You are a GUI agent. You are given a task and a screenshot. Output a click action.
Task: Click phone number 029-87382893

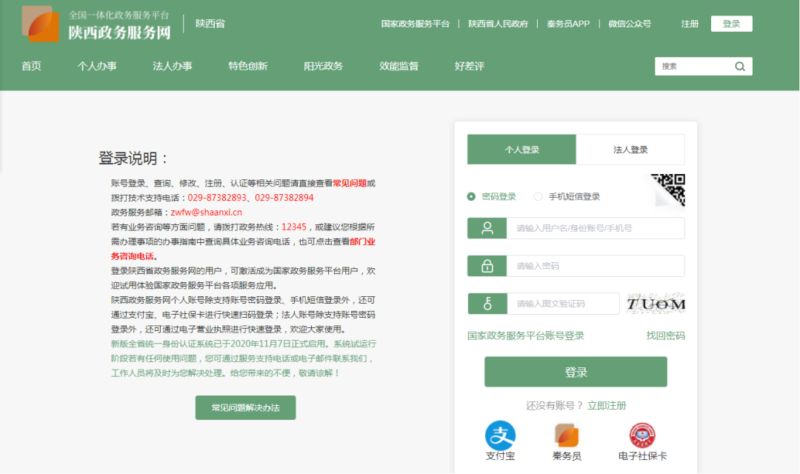pos(217,197)
